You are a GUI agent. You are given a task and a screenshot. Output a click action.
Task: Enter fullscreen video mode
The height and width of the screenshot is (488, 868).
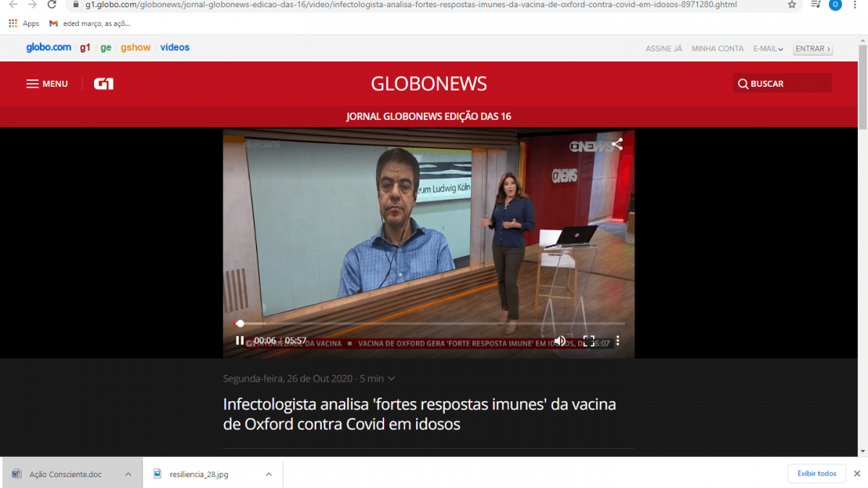click(589, 341)
